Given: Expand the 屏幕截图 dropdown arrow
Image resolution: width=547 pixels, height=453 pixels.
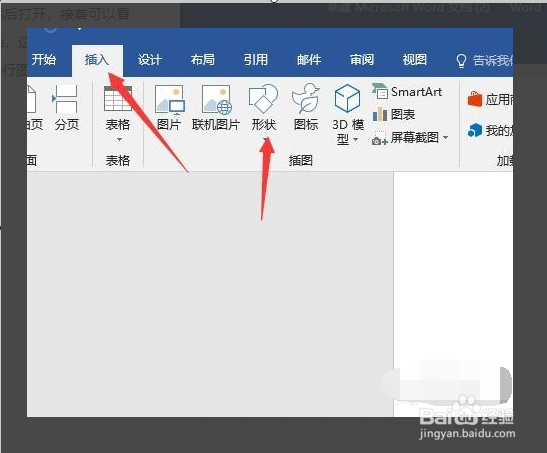Looking at the screenshot, I should [445, 137].
